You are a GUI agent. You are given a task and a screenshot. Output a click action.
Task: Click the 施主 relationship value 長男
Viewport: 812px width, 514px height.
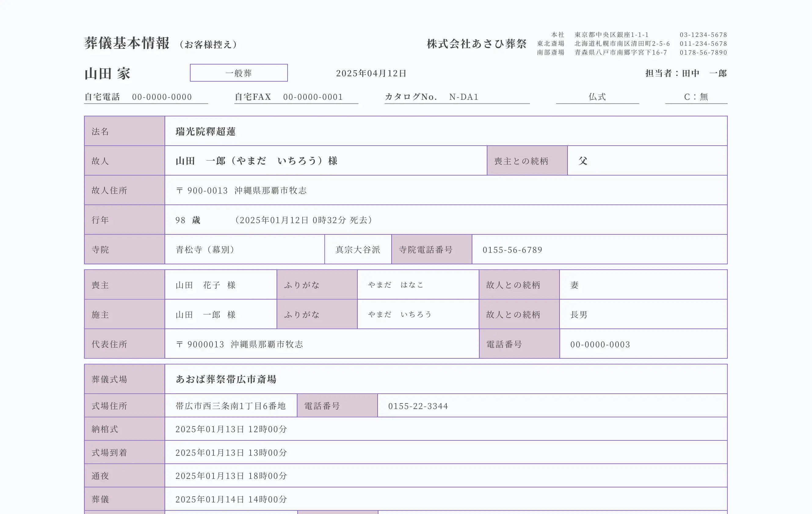[x=579, y=315]
